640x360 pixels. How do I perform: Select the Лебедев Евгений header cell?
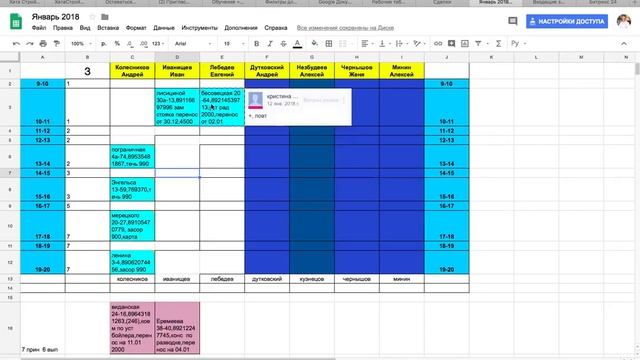[222, 71]
